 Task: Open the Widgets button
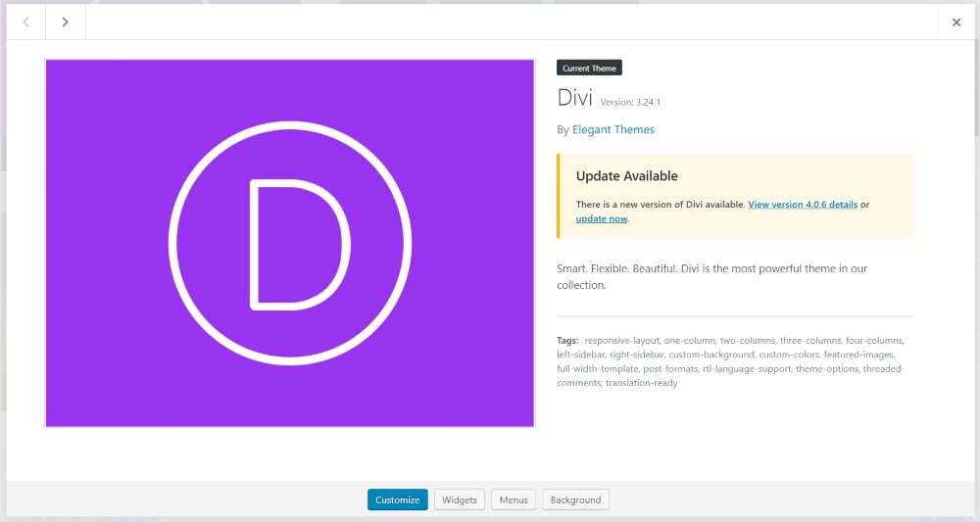460,499
